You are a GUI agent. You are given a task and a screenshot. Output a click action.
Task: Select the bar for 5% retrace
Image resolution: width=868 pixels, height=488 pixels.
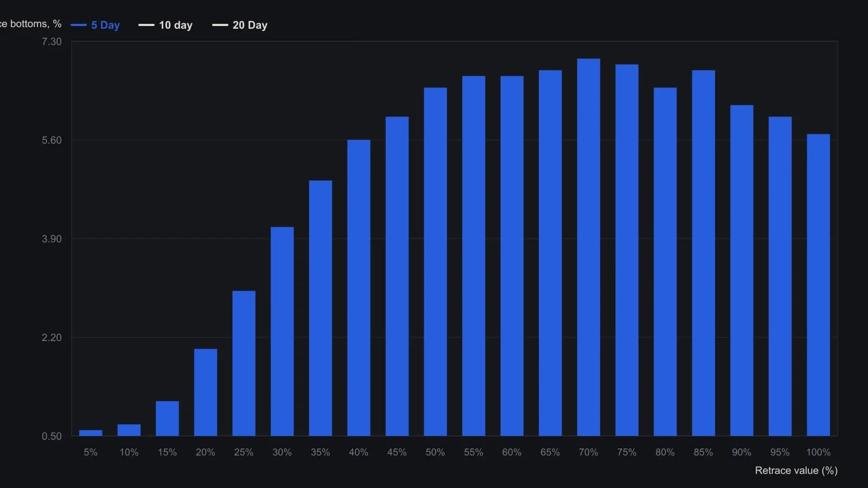[x=91, y=433]
